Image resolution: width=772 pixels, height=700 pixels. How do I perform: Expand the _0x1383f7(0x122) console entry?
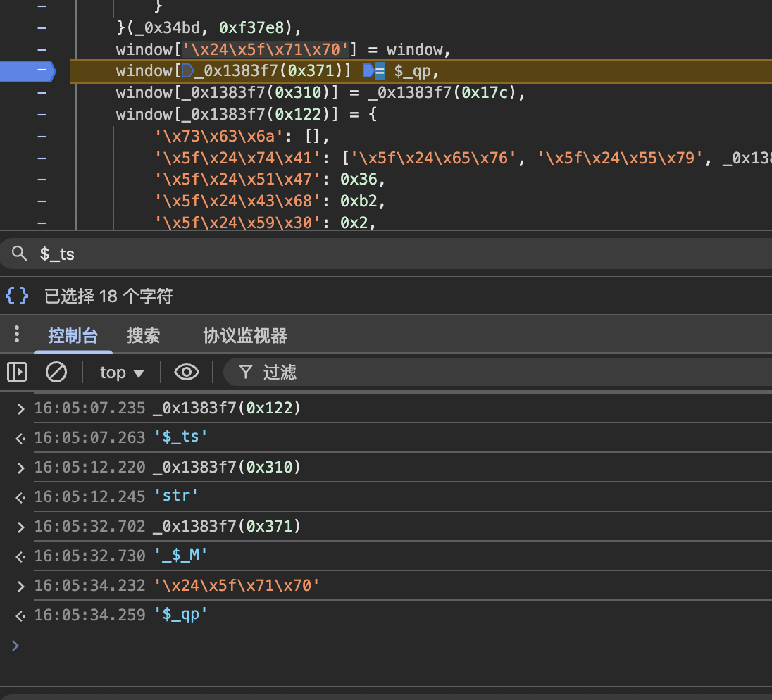click(x=20, y=408)
